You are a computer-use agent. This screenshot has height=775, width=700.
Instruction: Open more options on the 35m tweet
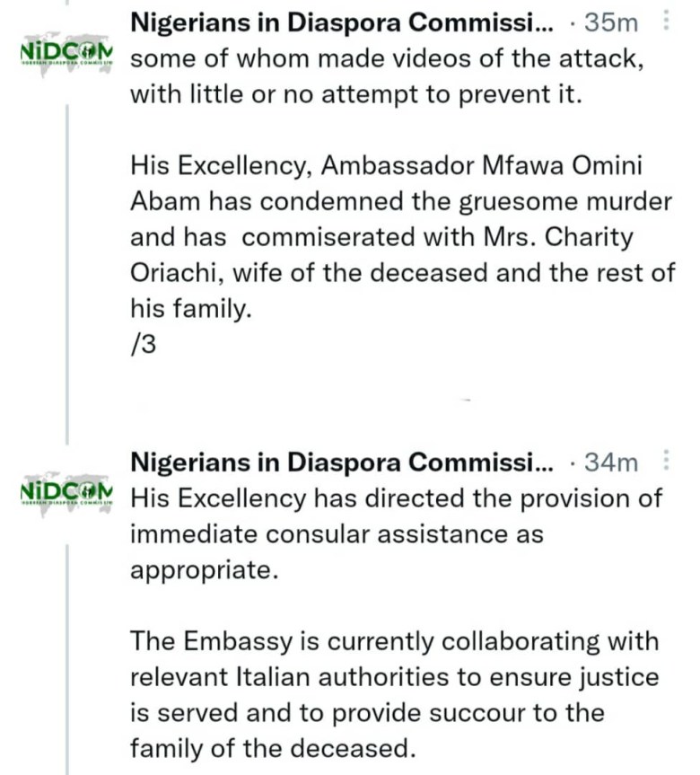point(666,21)
